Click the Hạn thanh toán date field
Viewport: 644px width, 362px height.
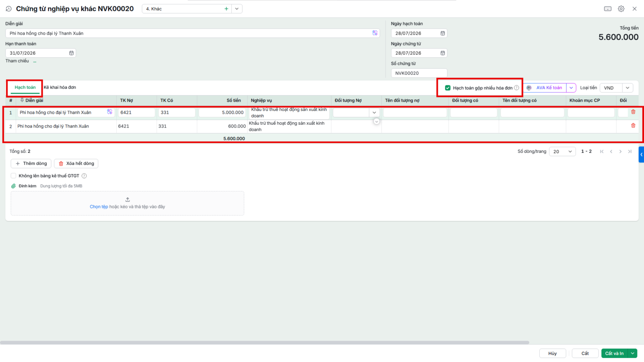[x=41, y=53]
